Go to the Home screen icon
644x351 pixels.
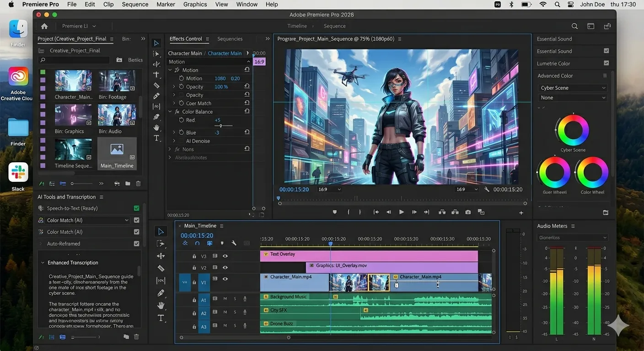tap(44, 26)
